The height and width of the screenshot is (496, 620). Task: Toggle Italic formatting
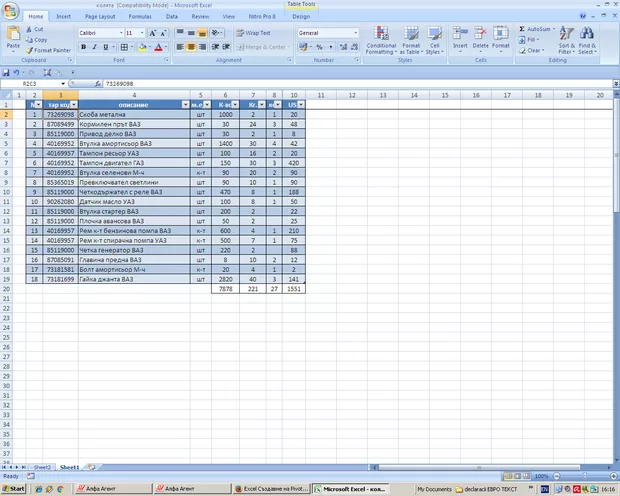pos(92,47)
